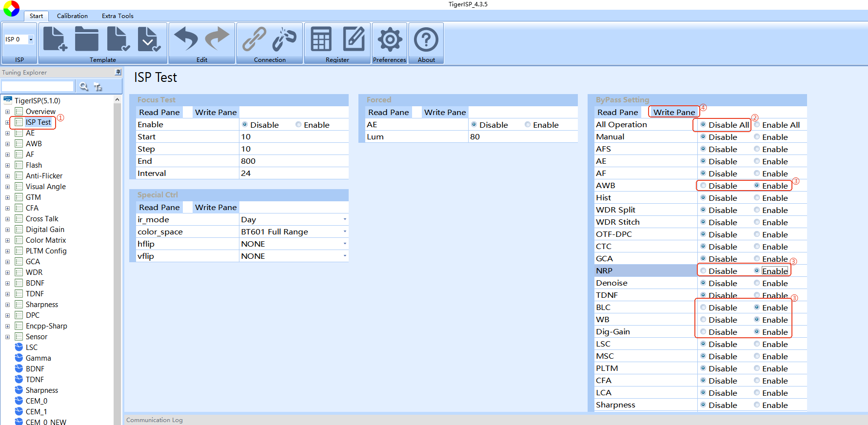Image resolution: width=868 pixels, height=425 pixels.
Task: Click the Lum value field
Action: coord(522,137)
